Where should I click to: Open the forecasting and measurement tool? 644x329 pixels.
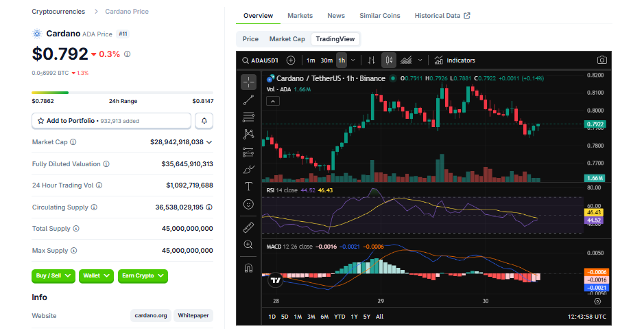coord(248,152)
